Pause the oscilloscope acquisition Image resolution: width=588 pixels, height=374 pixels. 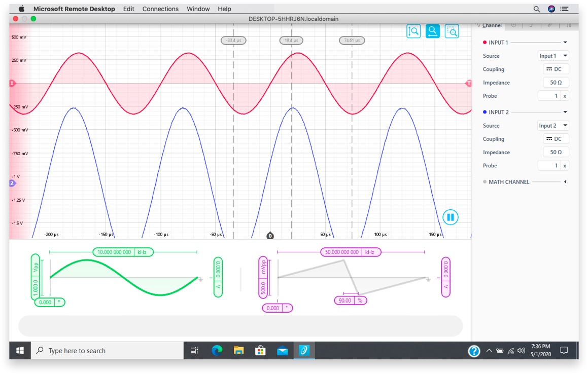[450, 217]
